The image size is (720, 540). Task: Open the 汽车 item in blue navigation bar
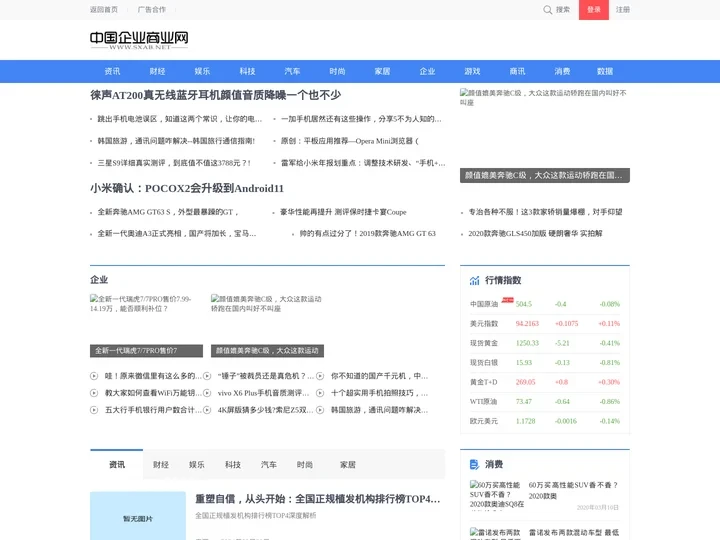pyautogui.click(x=292, y=71)
